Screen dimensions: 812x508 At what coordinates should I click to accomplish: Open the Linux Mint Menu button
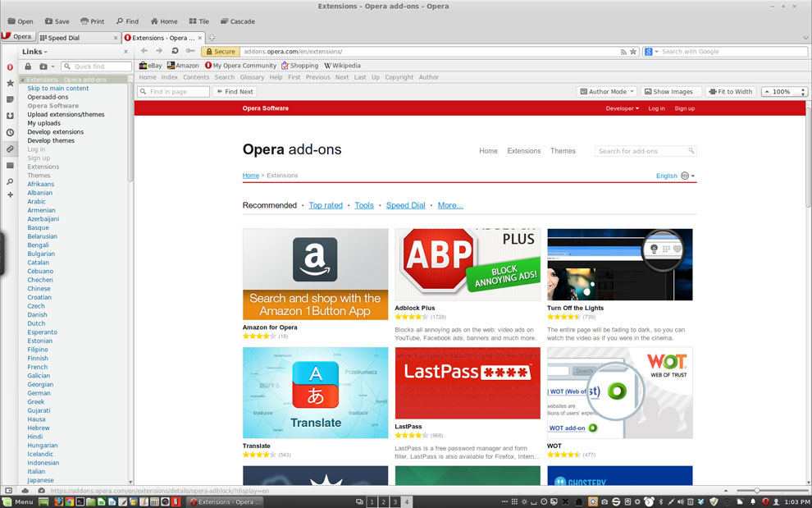coord(17,501)
